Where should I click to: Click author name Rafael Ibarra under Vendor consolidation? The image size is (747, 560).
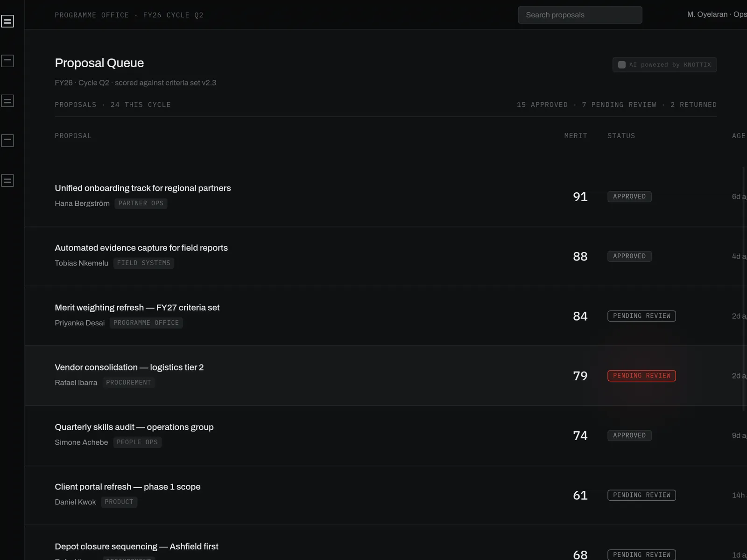pos(76,383)
